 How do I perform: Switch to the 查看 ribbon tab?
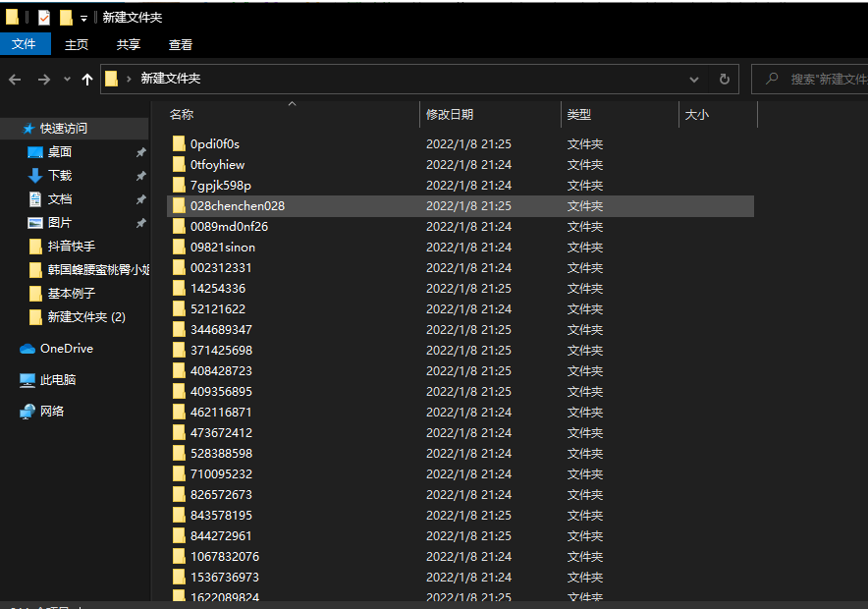pyautogui.click(x=180, y=44)
